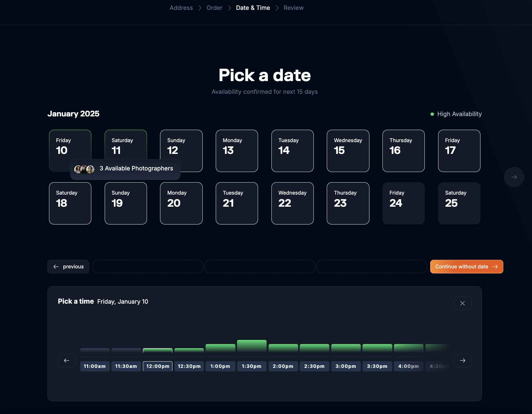Click the 1:00pm availability bar
This screenshot has height=414, width=532.
pos(220,348)
